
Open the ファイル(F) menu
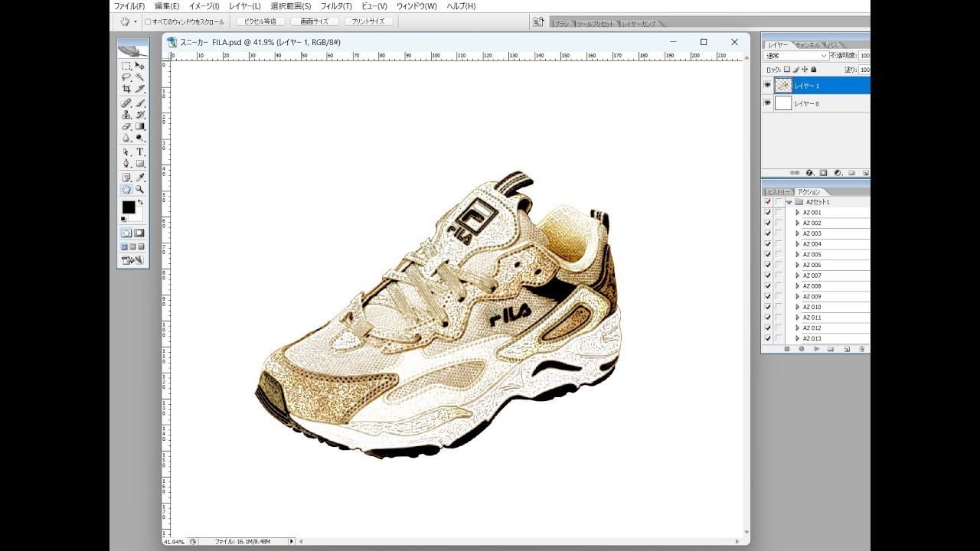point(129,6)
